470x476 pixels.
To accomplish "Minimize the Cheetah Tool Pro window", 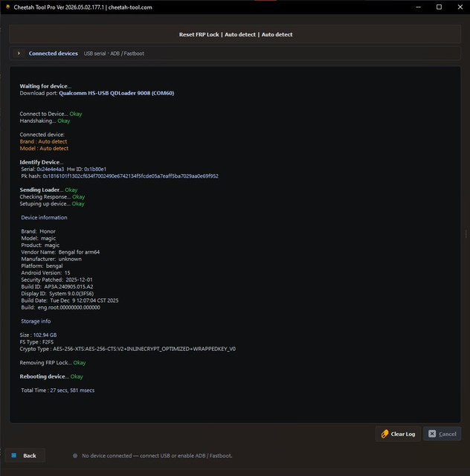I will coord(419,7).
